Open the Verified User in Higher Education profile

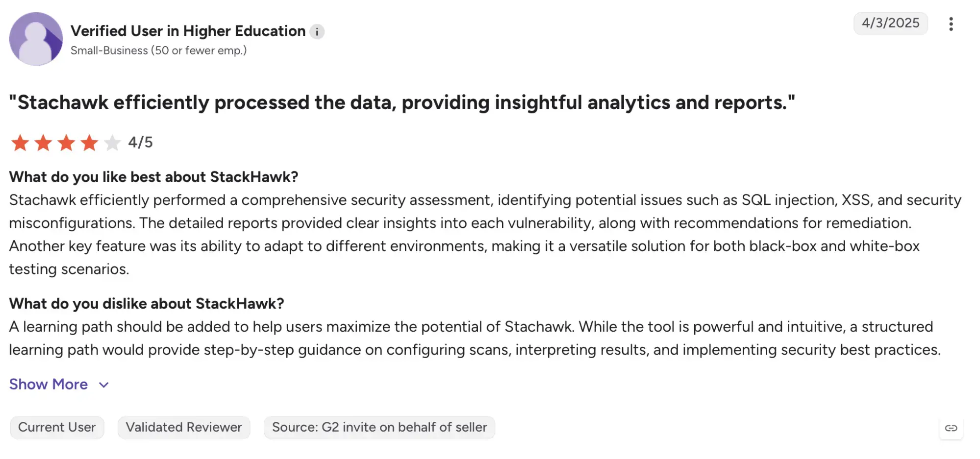click(x=188, y=31)
